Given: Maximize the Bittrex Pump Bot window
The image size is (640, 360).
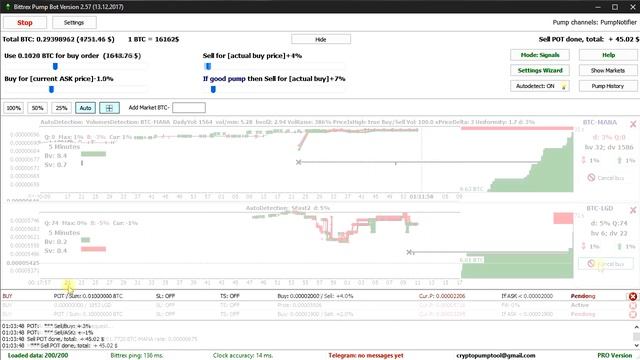Looking at the screenshot, I should [x=615, y=7].
